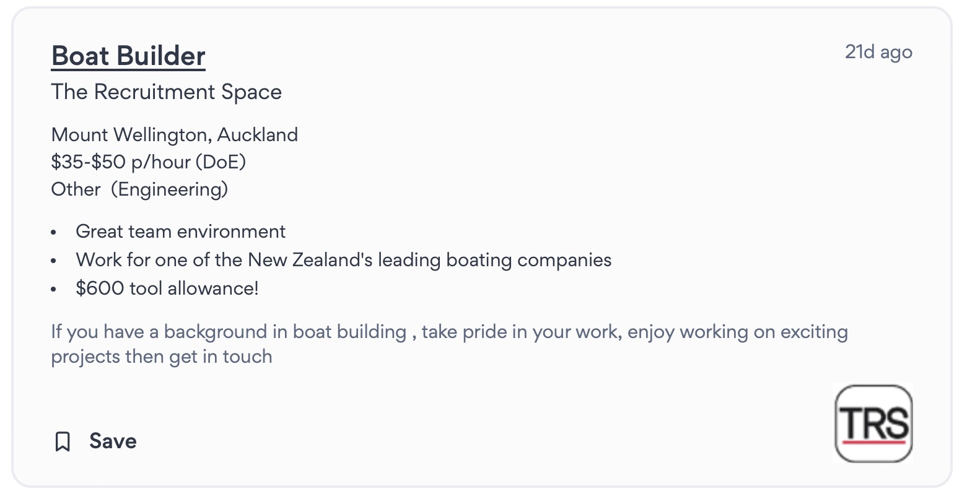The width and height of the screenshot is (980, 499).
Task: Click the $35-$50 p/hour salary line
Action: click(x=148, y=162)
